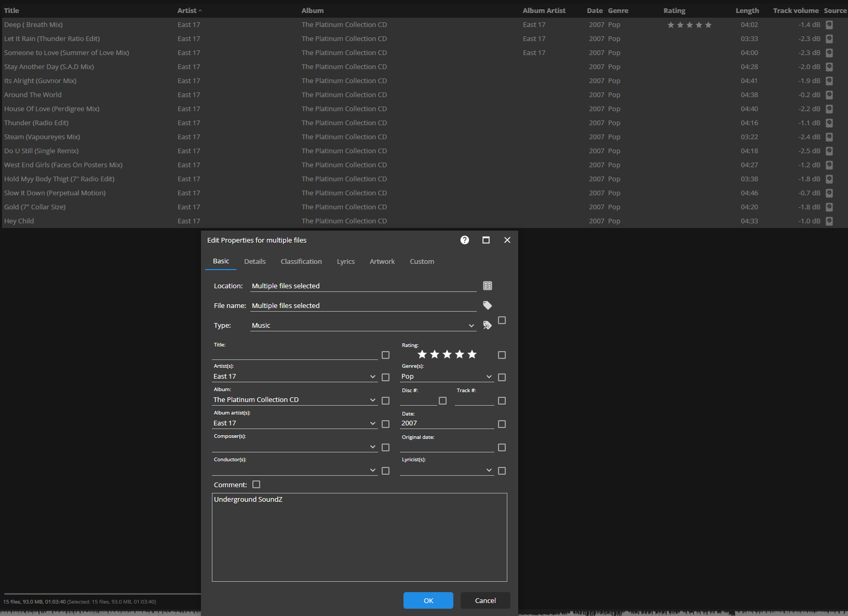848x616 pixels.
Task: Expand the Type dropdown showing Music
Action: 472,326
